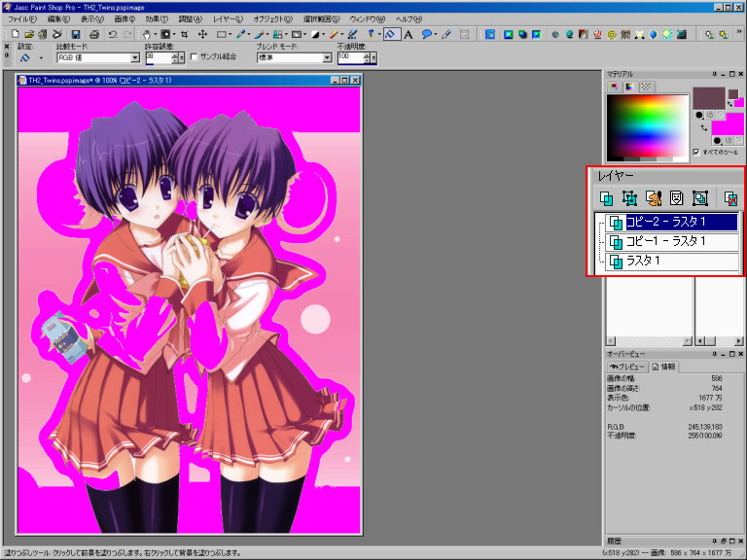Viewport: 747px width, 560px height.
Task: Open the 画像 menu
Action: click(124, 19)
